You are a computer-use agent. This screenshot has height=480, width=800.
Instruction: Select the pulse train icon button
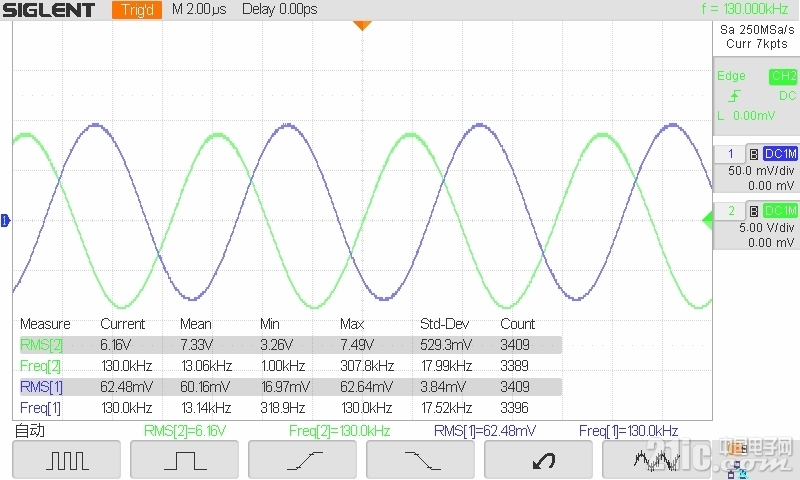click(x=66, y=460)
